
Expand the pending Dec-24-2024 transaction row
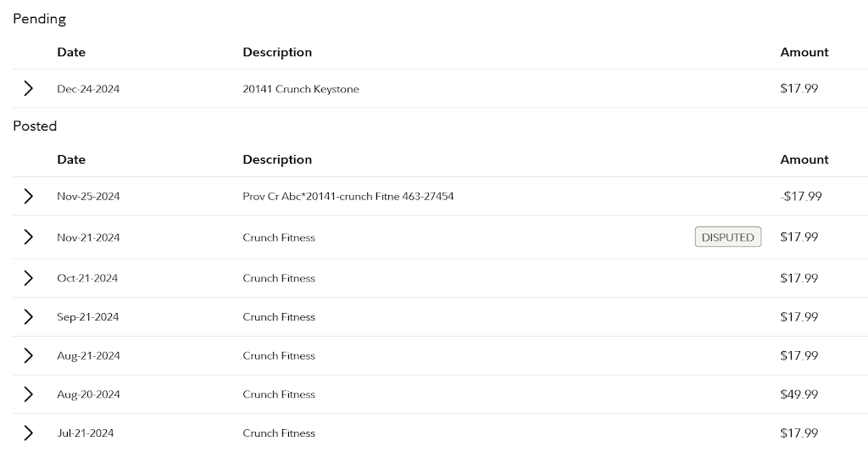[28, 89]
